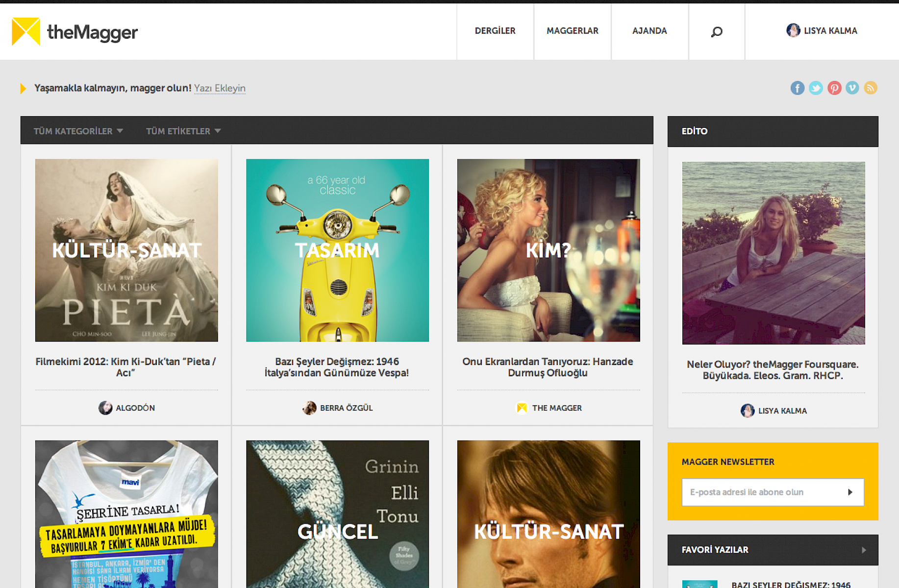Viewport: 899px width, 588px height.
Task: Submit newsletter email with arrow button
Action: coord(850,492)
